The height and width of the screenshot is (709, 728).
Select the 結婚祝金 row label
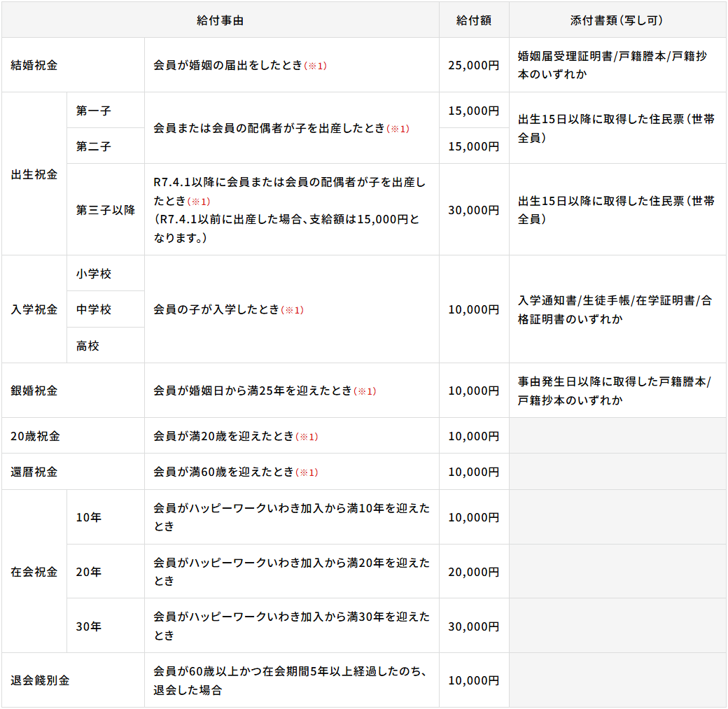34,65
